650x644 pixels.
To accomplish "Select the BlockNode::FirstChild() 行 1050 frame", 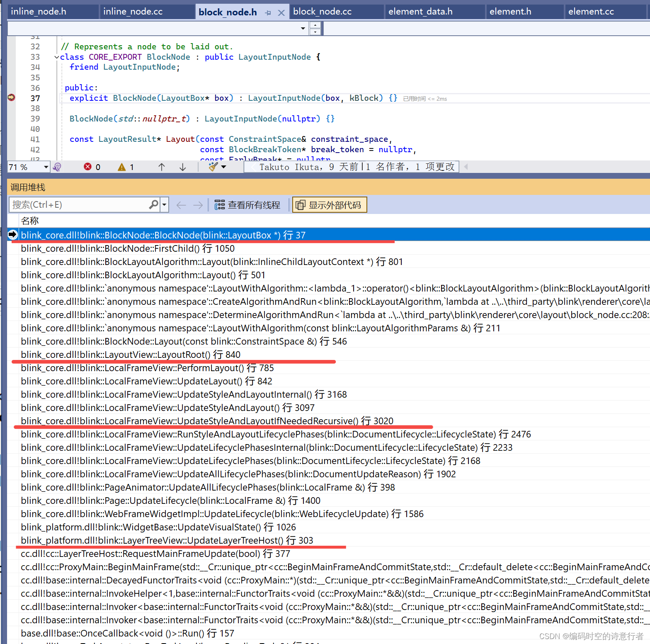I will tap(335, 248).
